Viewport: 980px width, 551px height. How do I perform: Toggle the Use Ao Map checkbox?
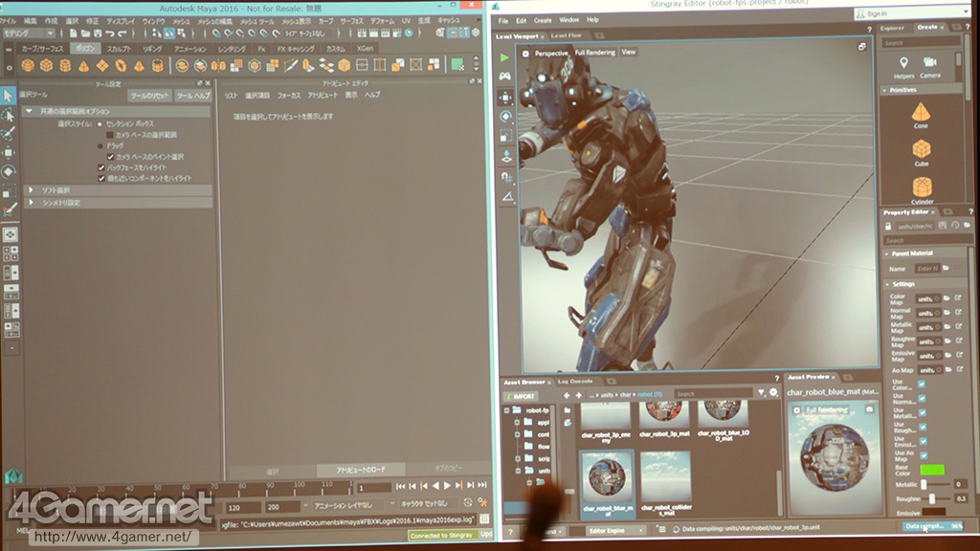pyautogui.click(x=924, y=455)
